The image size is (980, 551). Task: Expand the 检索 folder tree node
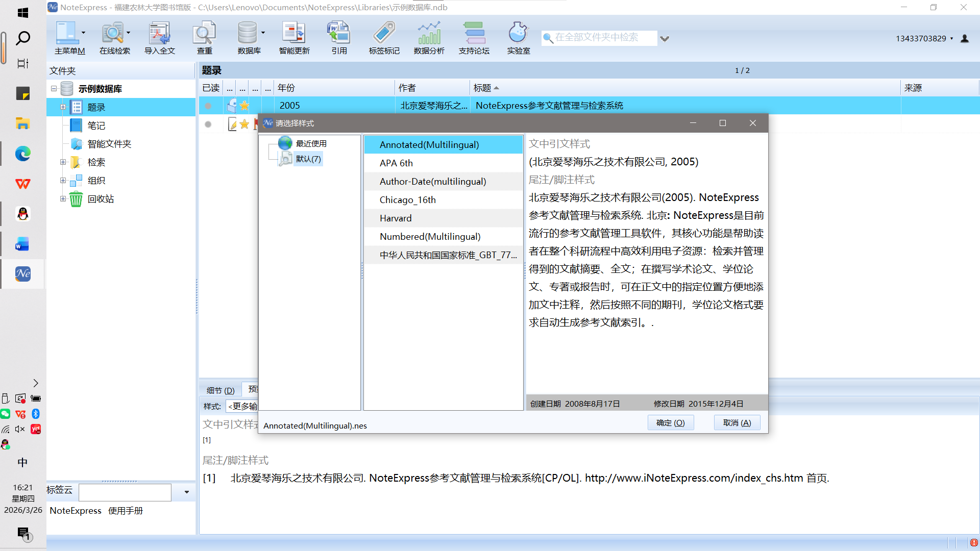pos(63,162)
